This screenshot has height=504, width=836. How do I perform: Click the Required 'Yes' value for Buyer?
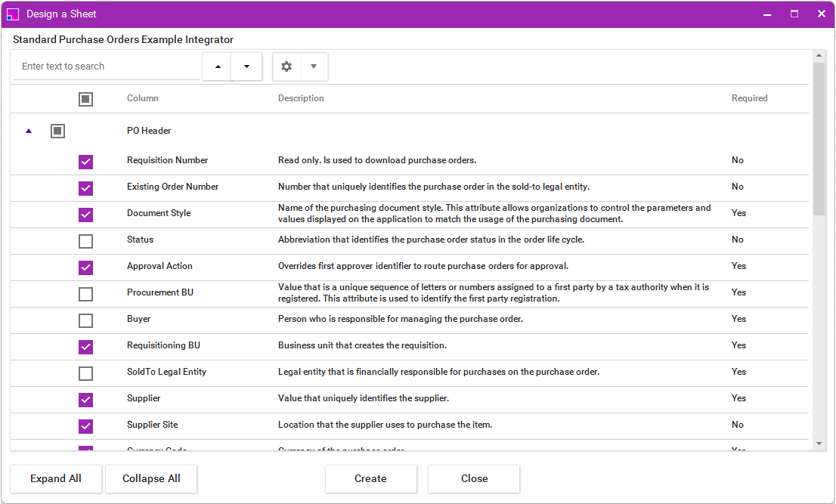738,319
